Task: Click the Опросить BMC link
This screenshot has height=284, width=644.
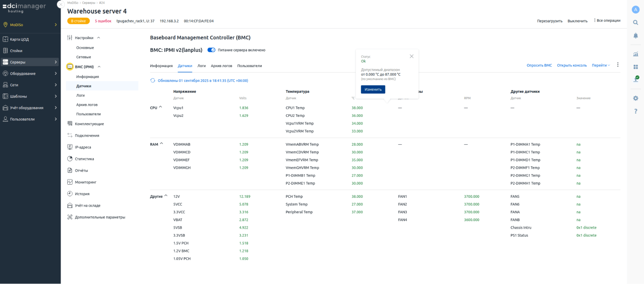Action: [539, 66]
